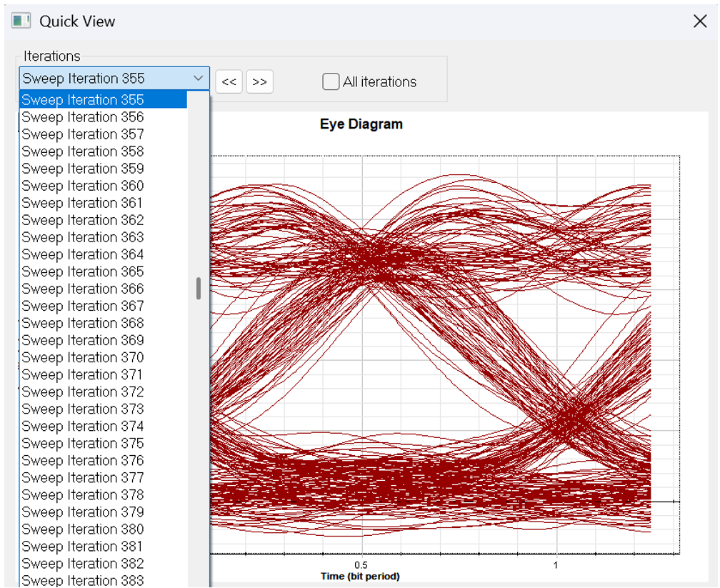
Task: Choose Sweep Iteration 371 entry
Action: (83, 374)
